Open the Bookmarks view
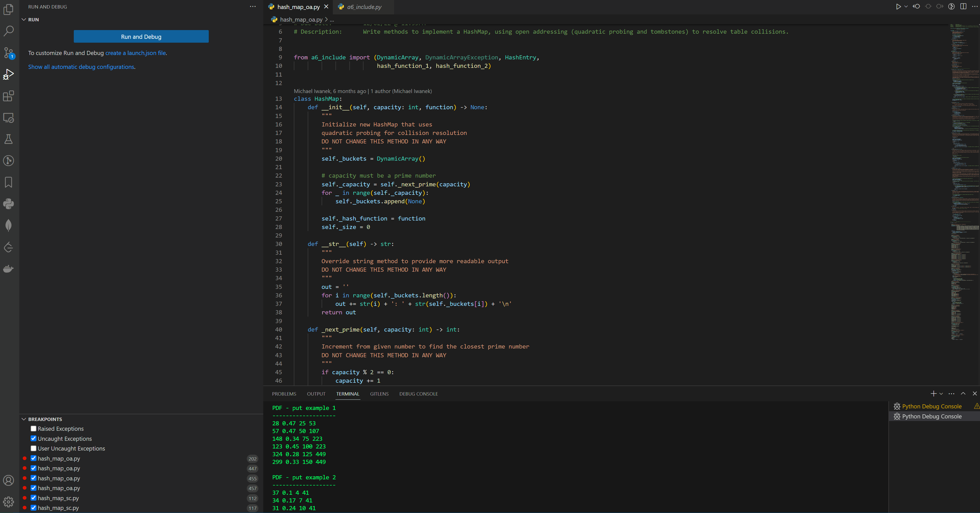This screenshot has height=513, width=980. click(x=8, y=182)
